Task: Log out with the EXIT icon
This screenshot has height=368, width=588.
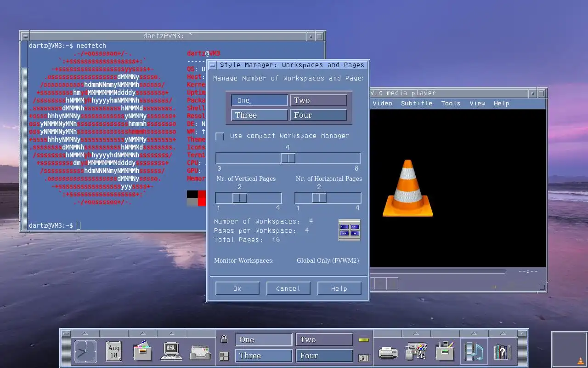Action: 364,358
